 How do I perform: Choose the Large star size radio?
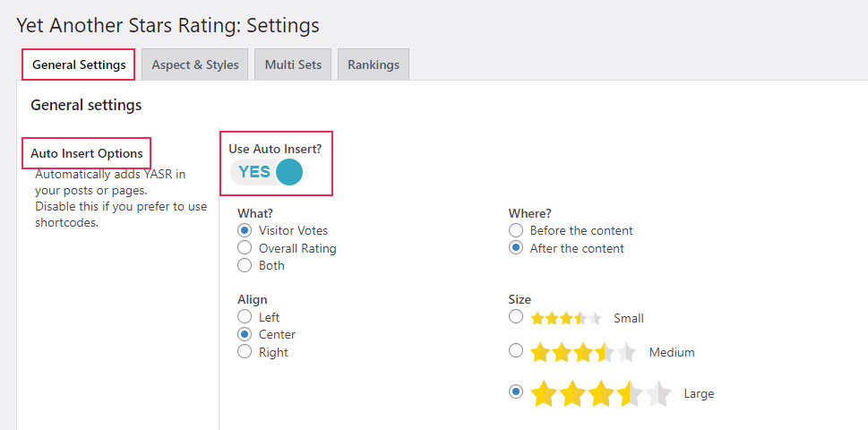coord(515,391)
